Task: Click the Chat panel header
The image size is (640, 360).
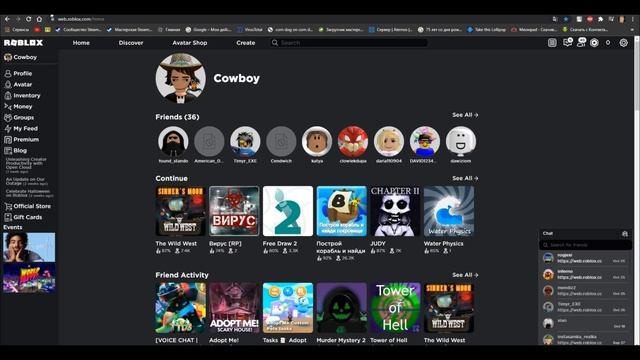Action: tap(585, 233)
